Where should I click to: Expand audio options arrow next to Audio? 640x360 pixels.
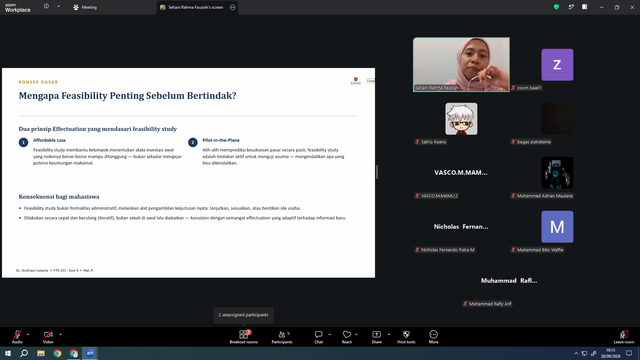[x=28, y=334]
